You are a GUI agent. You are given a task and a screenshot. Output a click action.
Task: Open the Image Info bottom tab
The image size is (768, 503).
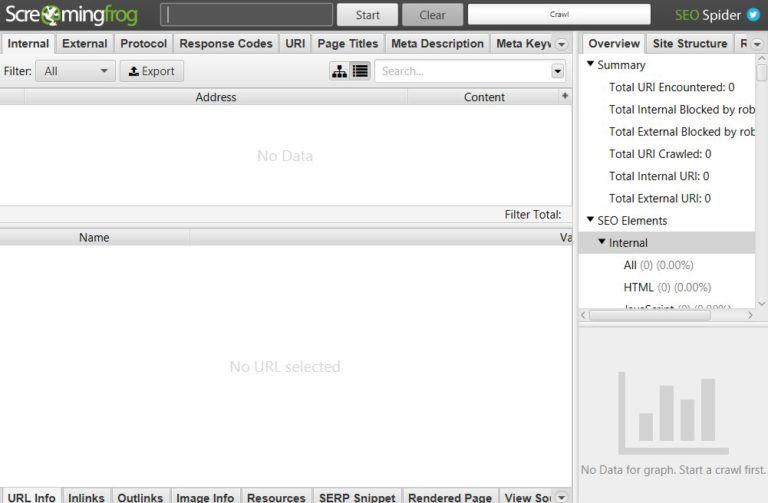205,497
